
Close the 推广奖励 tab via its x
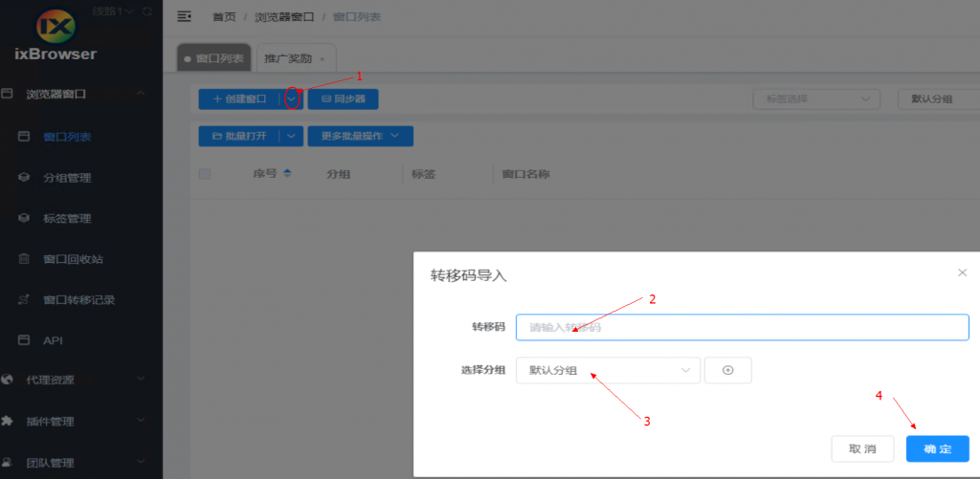pyautogui.click(x=322, y=59)
